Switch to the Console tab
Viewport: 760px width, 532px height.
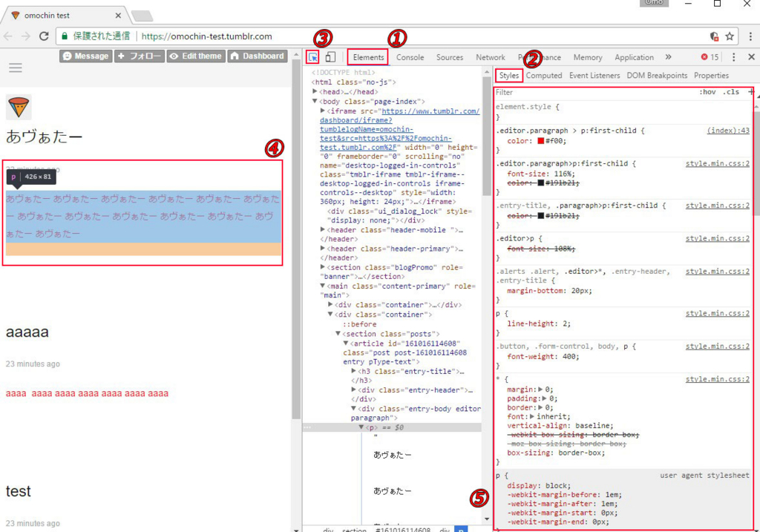tap(410, 57)
